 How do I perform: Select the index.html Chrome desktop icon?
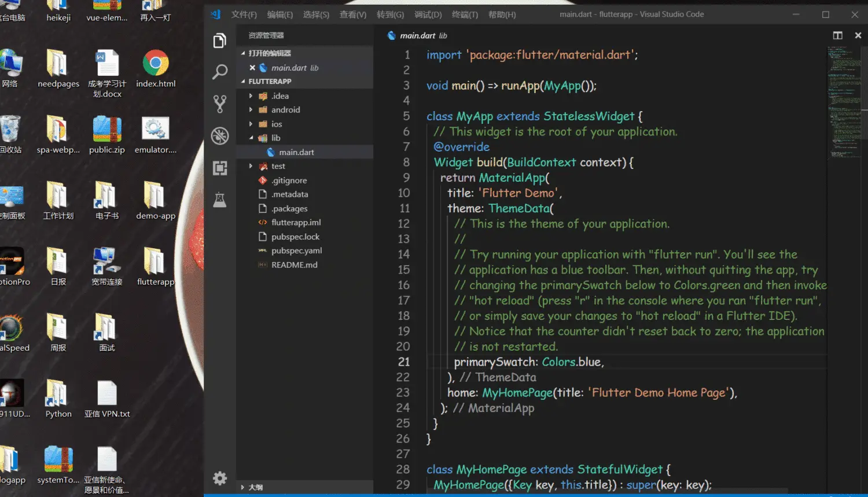[156, 69]
